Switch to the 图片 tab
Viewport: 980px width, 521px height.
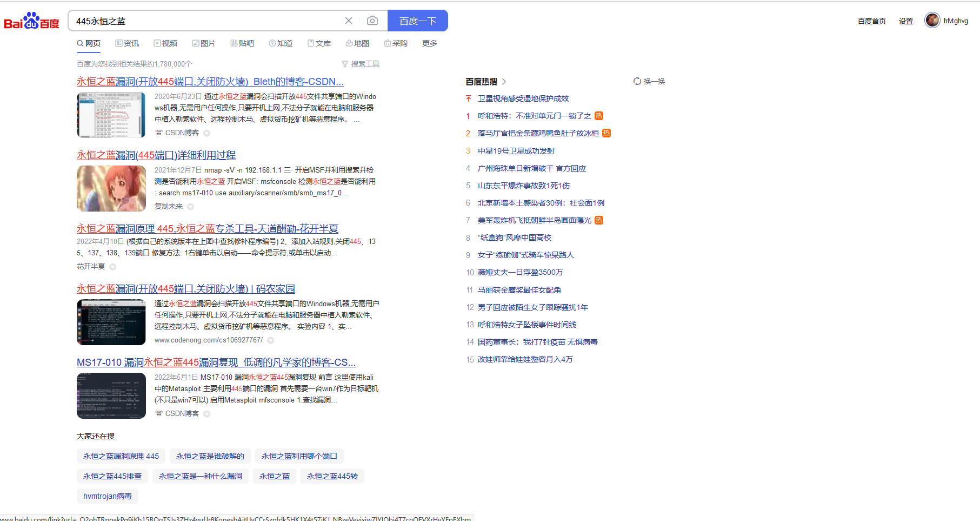[204, 43]
